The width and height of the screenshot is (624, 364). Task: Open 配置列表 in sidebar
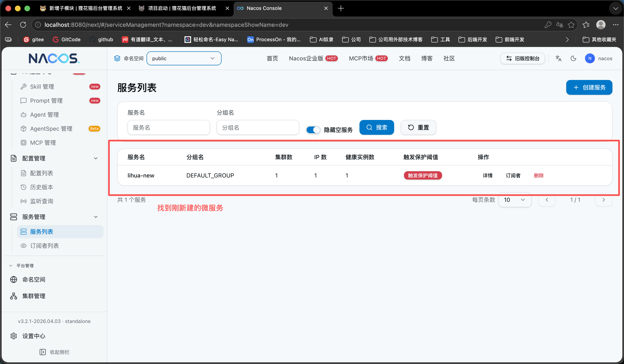60,173
